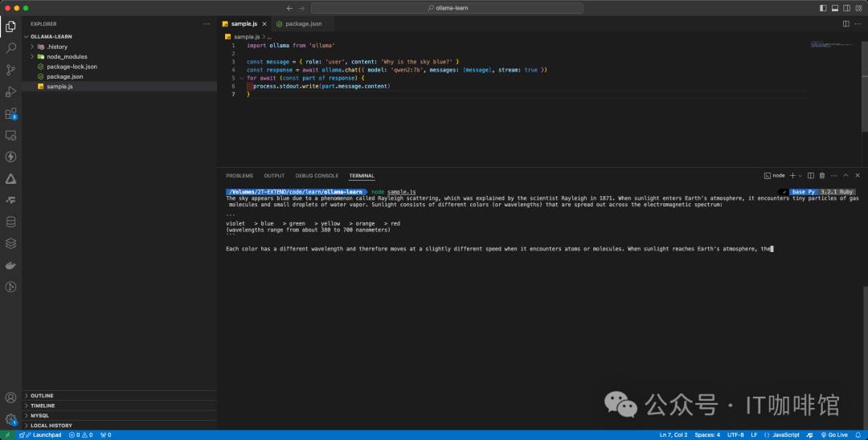This screenshot has height=440, width=868.
Task: Click the errors and warnings counter
Action: 81,435
